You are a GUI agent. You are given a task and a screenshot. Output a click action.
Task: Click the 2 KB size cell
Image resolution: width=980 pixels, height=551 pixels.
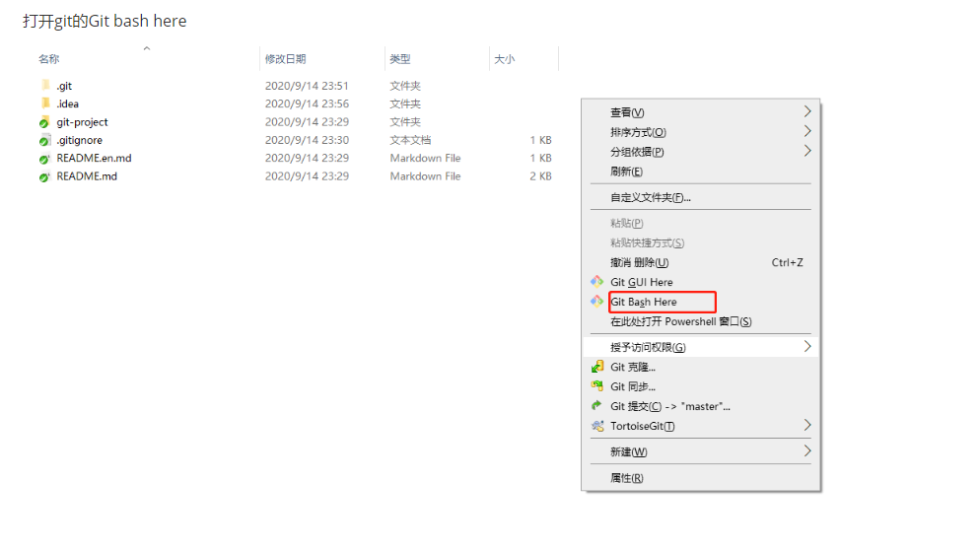(x=540, y=176)
